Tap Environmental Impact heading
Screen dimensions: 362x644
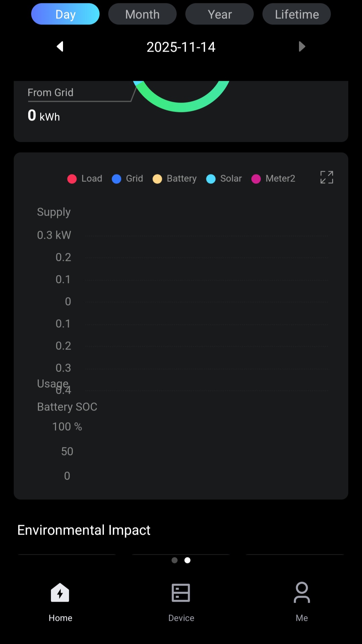pos(84,530)
